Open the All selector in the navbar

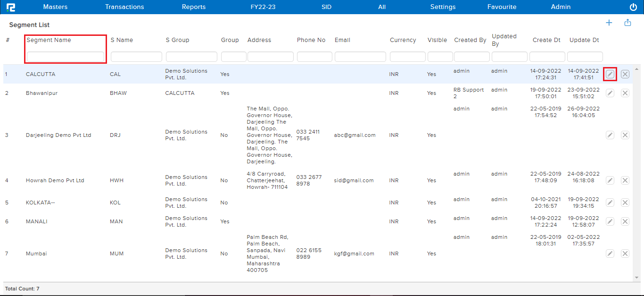click(x=382, y=7)
